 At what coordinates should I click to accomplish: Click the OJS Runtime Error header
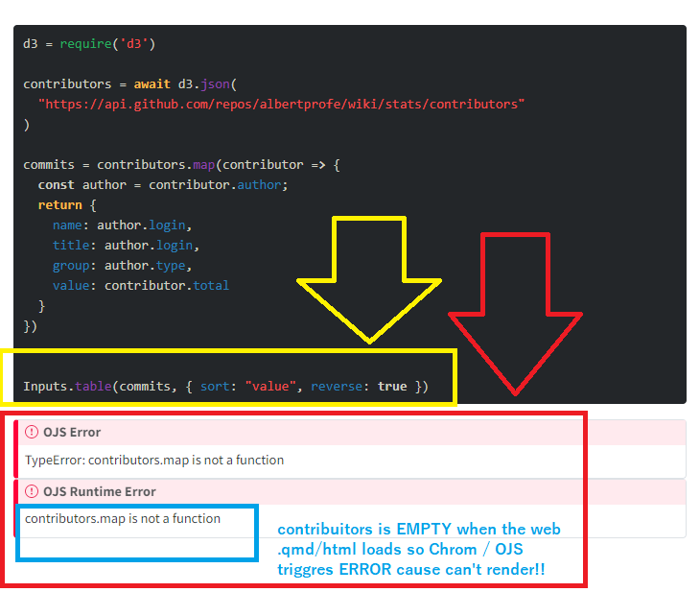point(99,491)
